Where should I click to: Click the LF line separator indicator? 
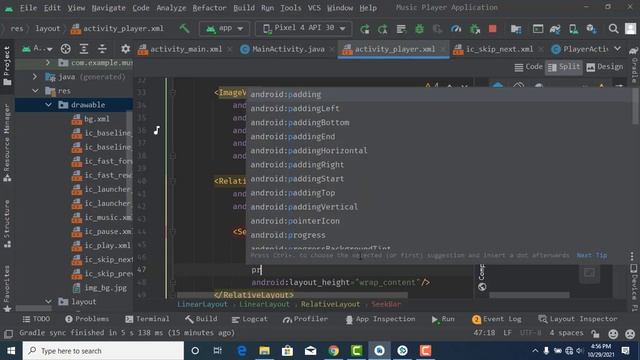pos(507,333)
